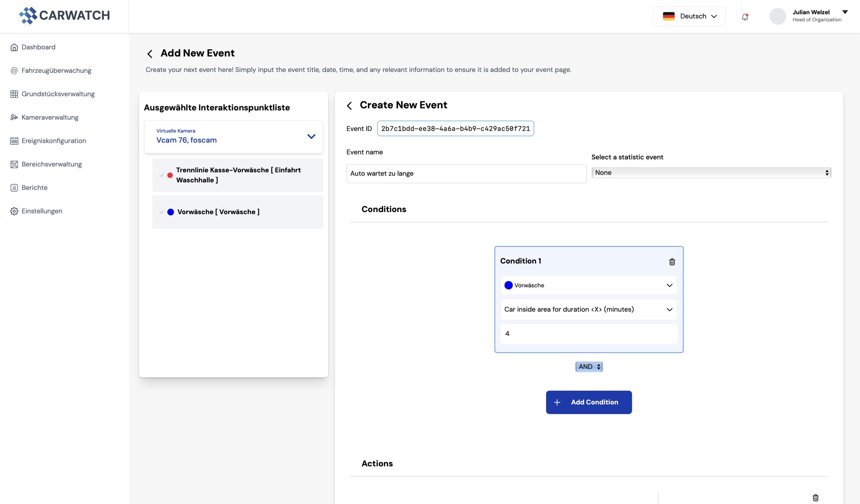The width and height of the screenshot is (860, 504).
Task: Open Ereigniskonfiguration in sidebar
Action: pos(53,140)
